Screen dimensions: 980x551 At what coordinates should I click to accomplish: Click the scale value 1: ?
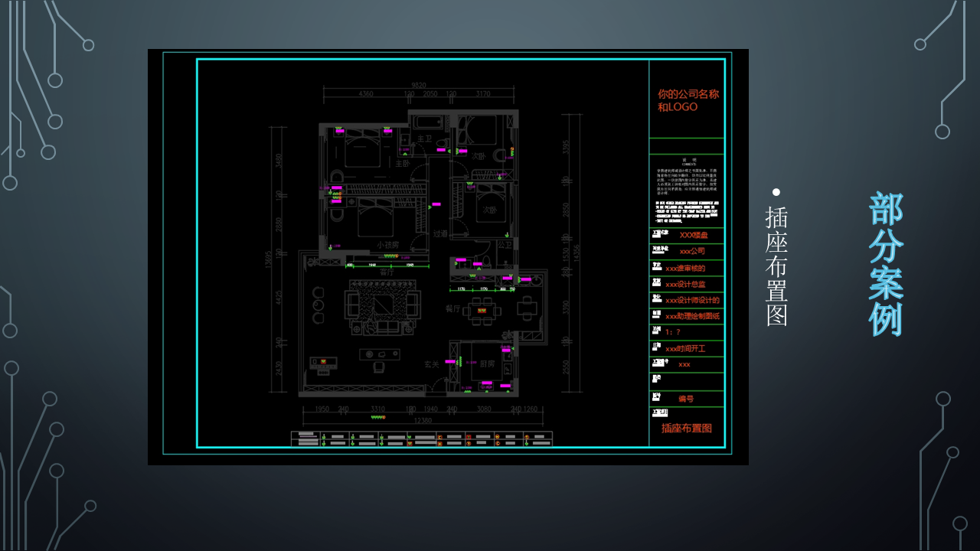pyautogui.click(x=672, y=332)
